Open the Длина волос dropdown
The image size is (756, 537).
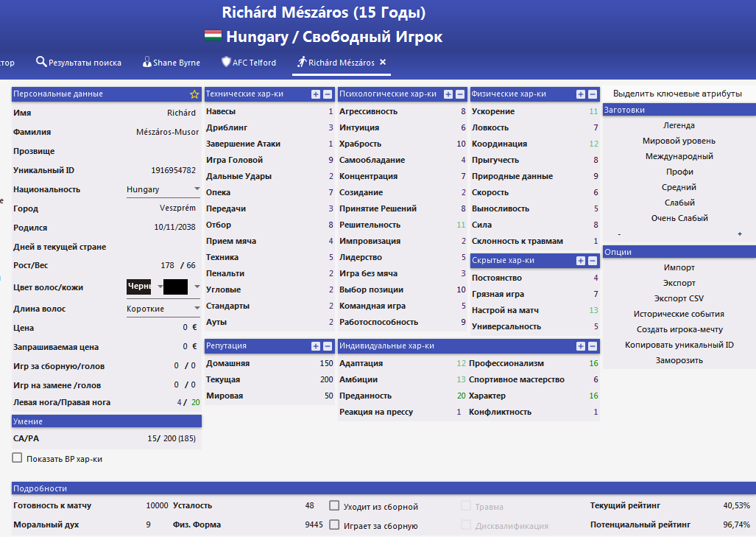163,309
